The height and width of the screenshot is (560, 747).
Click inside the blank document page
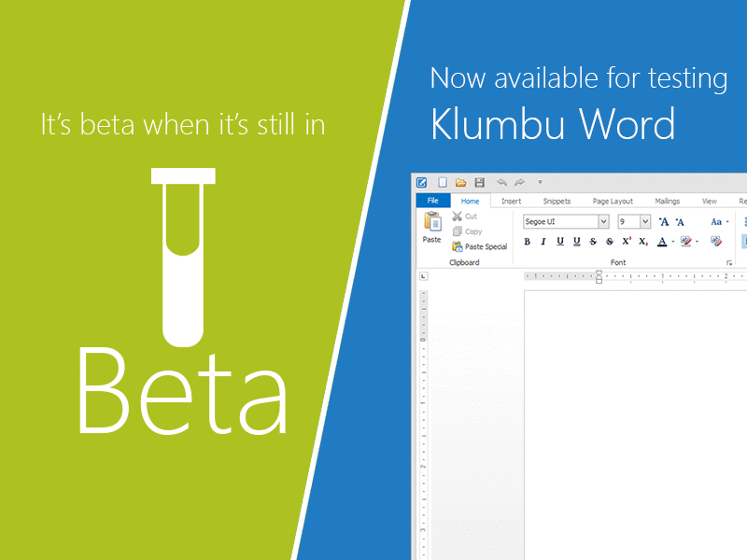pos(636,425)
